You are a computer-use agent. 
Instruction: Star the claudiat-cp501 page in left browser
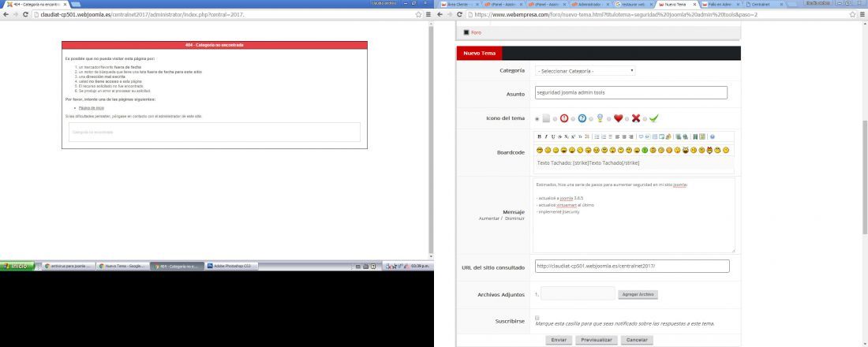[418, 14]
